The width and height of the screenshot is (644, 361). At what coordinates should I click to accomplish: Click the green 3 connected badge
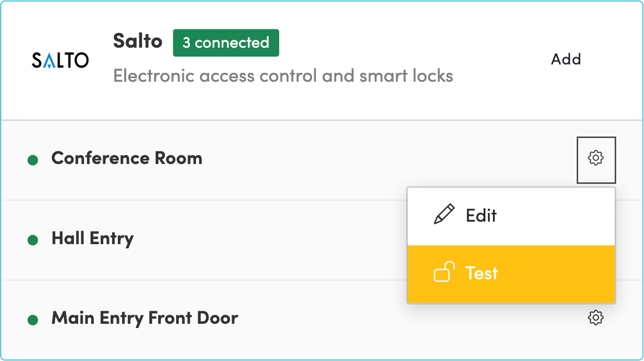226,42
